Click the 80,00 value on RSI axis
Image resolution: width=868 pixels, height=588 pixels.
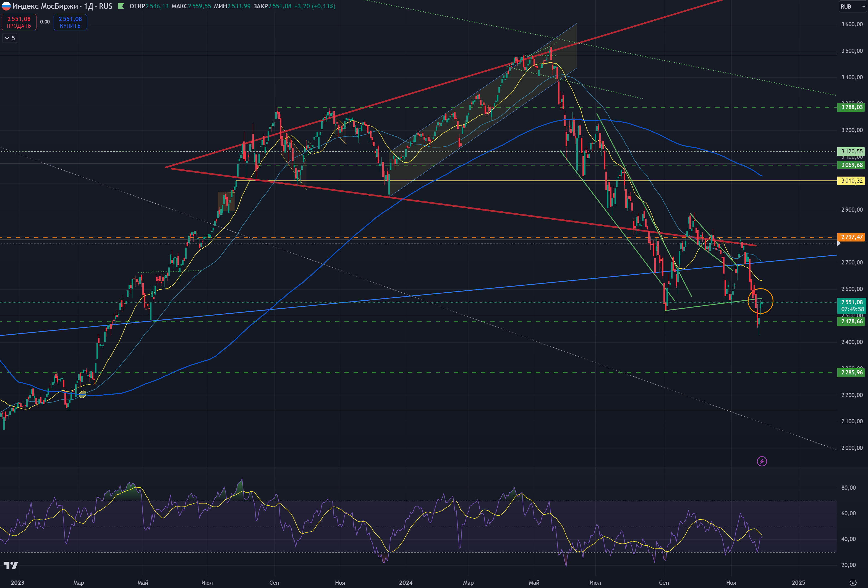tap(848, 488)
